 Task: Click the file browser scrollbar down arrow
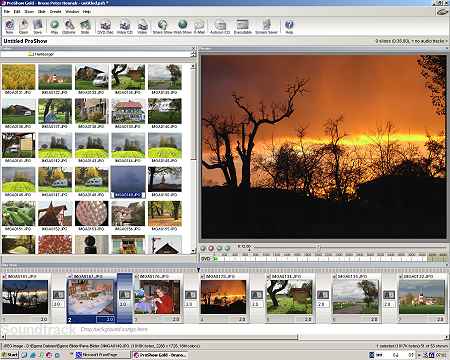[193, 251]
